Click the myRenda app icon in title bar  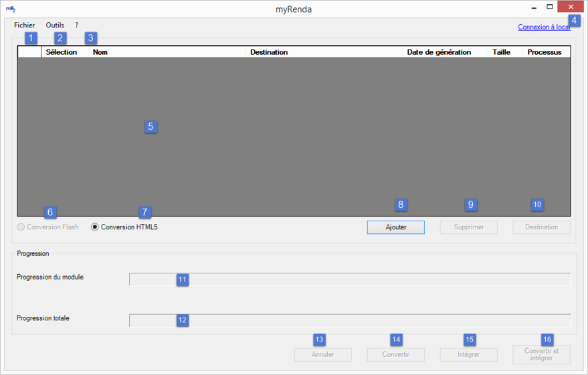pyautogui.click(x=10, y=9)
